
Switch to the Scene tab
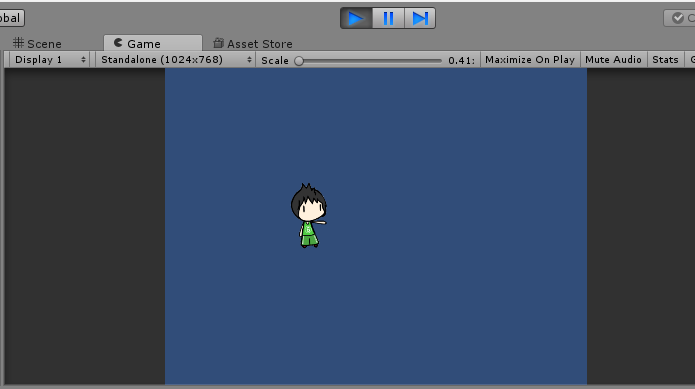(37, 43)
